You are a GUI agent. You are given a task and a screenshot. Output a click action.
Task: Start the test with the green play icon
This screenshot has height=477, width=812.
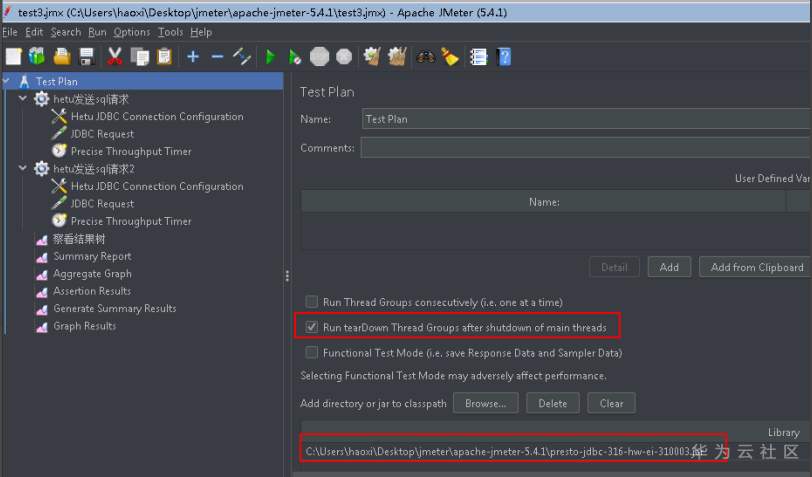pyautogui.click(x=270, y=56)
